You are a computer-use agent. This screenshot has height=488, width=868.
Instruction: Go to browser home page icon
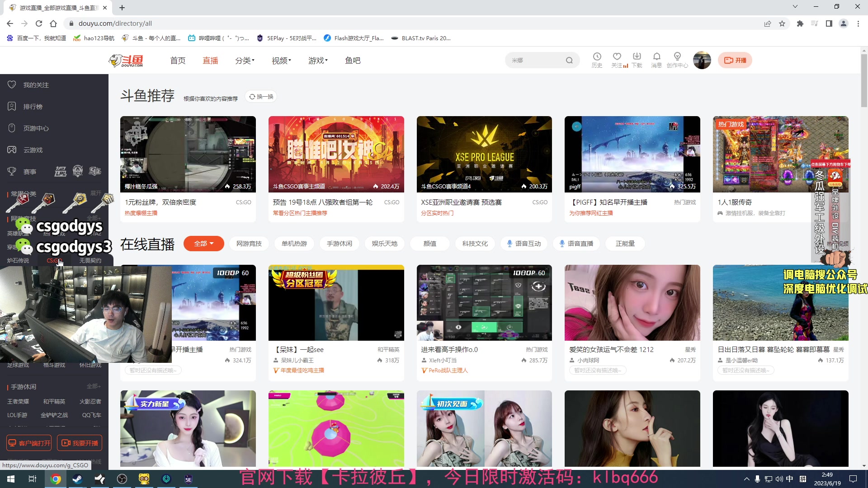click(x=53, y=23)
